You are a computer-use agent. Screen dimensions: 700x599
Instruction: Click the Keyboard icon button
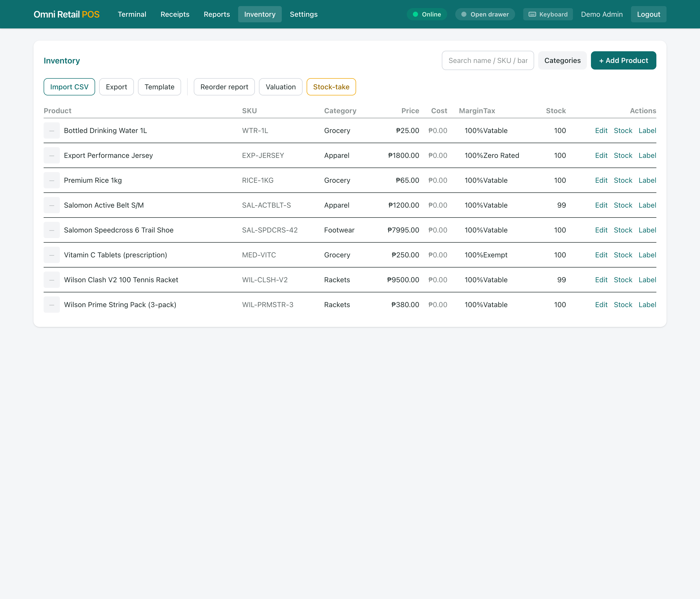pos(548,14)
